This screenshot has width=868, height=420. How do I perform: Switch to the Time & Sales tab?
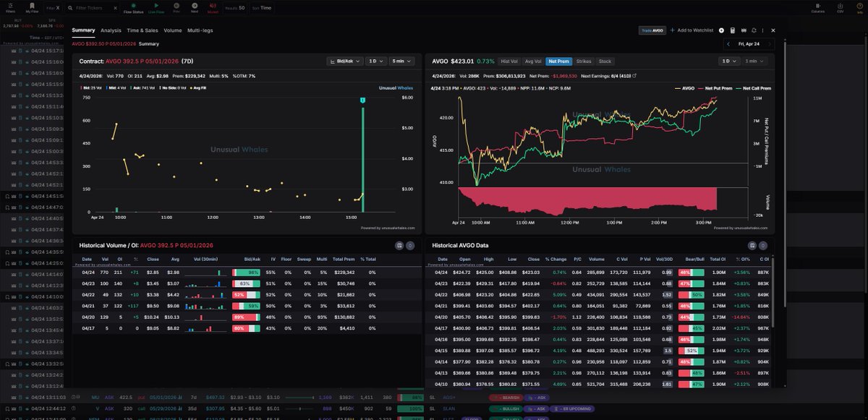(142, 30)
